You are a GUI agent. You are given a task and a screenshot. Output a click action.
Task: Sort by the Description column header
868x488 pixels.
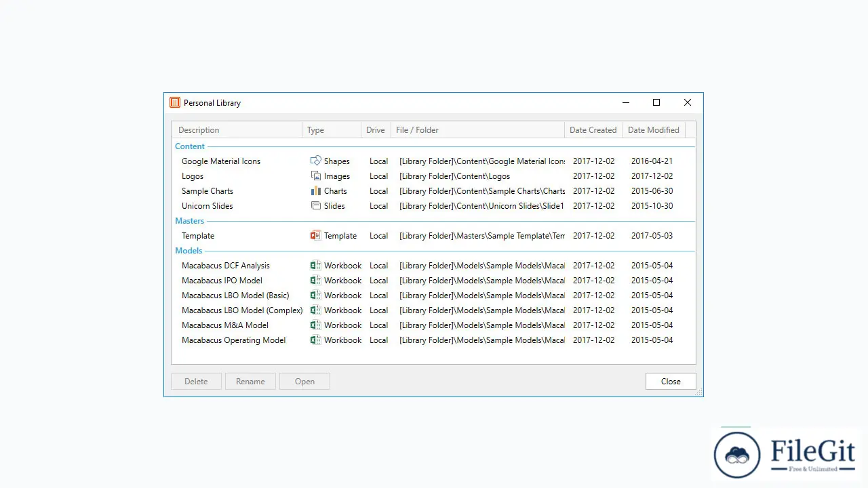click(x=237, y=130)
